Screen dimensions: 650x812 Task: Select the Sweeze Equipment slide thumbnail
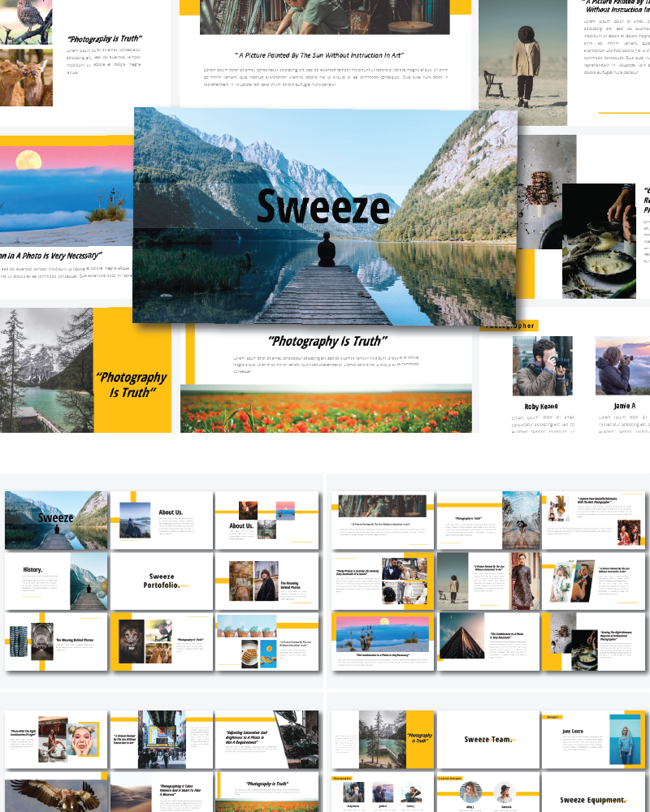(593, 800)
